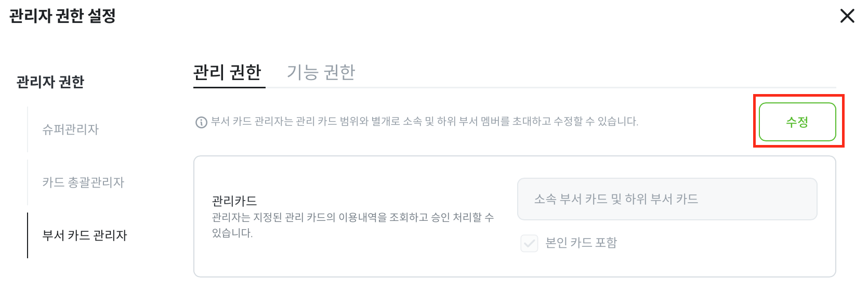Click the active bar beside 부서 카드 관리자
The height and width of the screenshot is (291, 868).
28,235
